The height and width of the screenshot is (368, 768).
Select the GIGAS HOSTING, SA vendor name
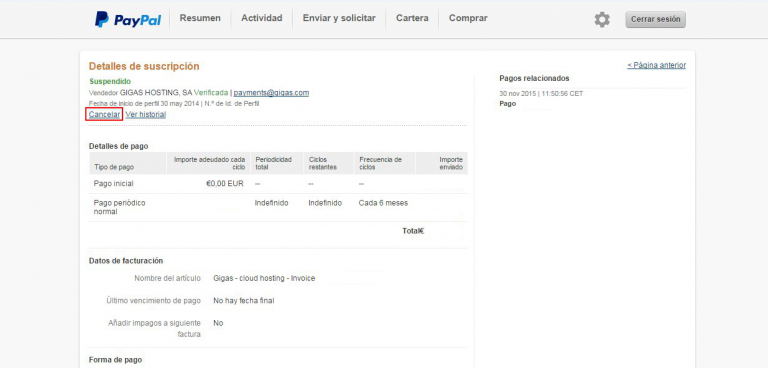coord(156,93)
